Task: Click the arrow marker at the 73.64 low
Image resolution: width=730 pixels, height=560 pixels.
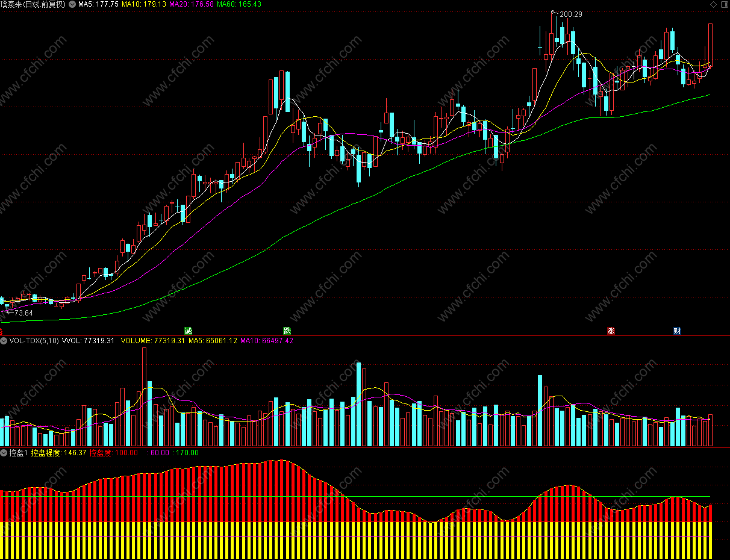Action: pos(9,313)
